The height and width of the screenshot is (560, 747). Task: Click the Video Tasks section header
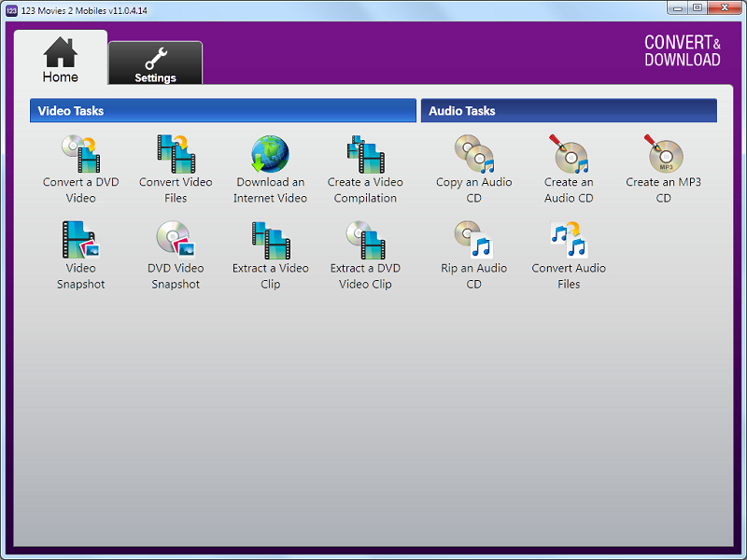[222, 111]
